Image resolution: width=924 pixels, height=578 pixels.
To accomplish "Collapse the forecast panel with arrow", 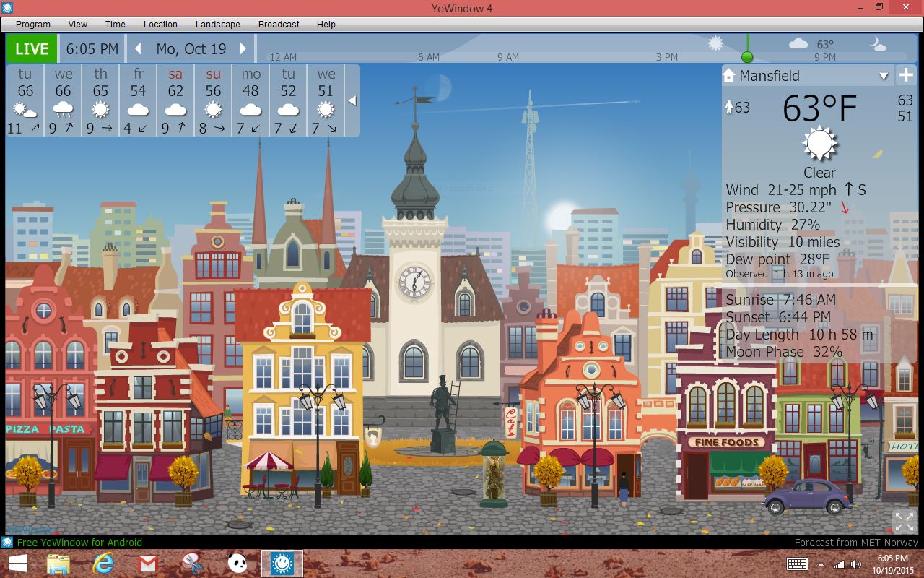I will (x=352, y=100).
